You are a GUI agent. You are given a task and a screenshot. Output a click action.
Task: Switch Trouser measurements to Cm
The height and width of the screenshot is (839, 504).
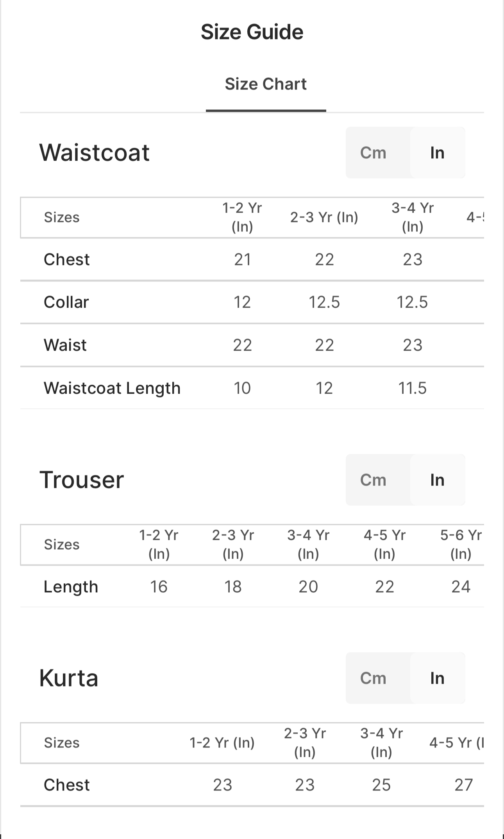373,480
